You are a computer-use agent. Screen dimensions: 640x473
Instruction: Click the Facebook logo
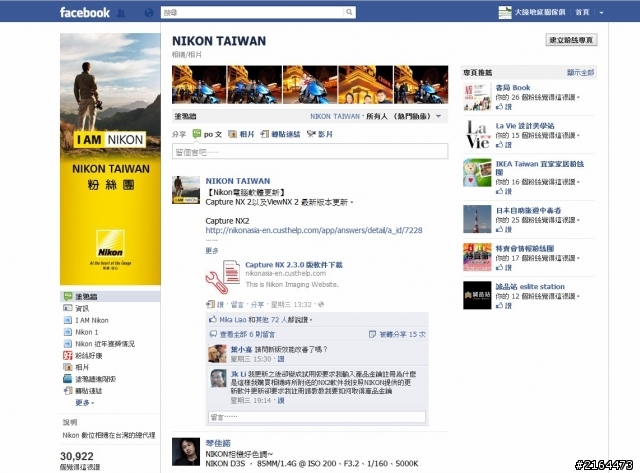(x=84, y=12)
